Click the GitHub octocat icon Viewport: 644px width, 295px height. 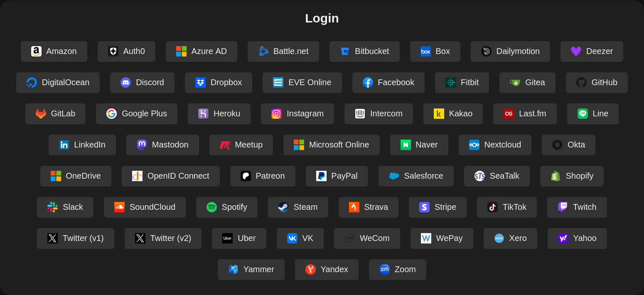click(581, 83)
